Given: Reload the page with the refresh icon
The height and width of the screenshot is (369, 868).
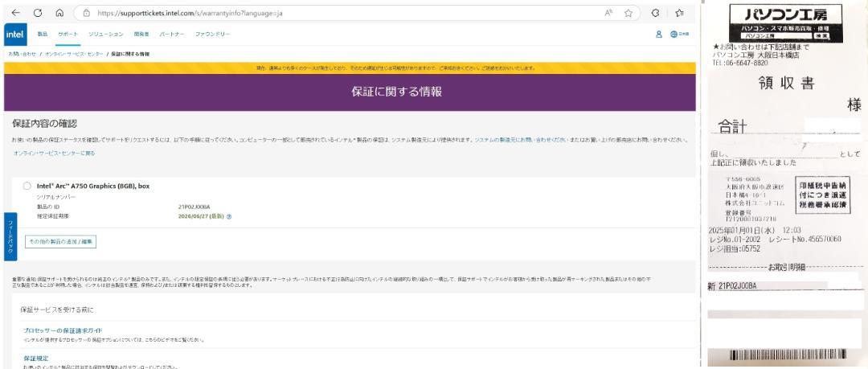Looking at the screenshot, I should point(38,13).
